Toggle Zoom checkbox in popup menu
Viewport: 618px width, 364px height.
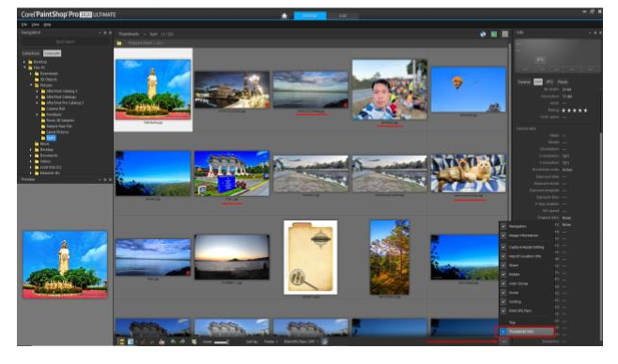(x=503, y=293)
